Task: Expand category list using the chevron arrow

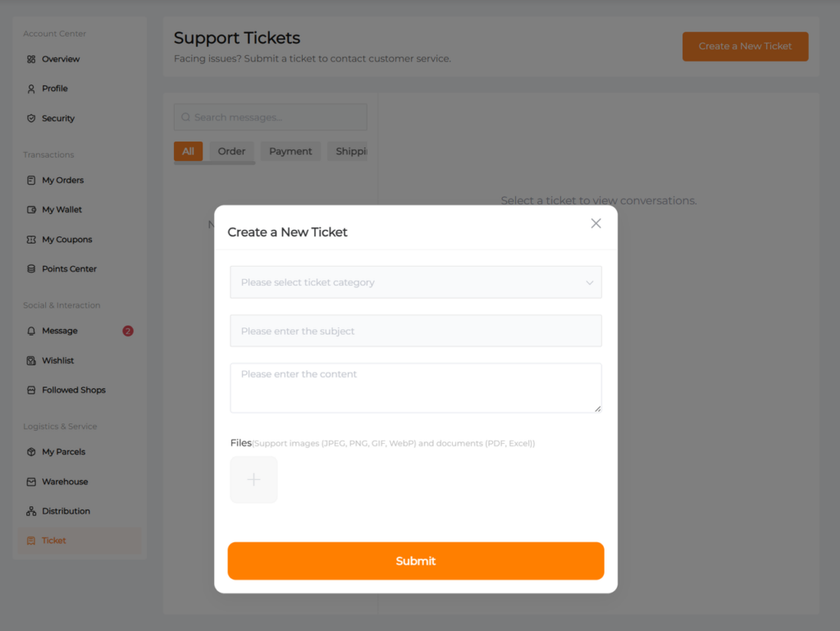Action: pos(589,282)
